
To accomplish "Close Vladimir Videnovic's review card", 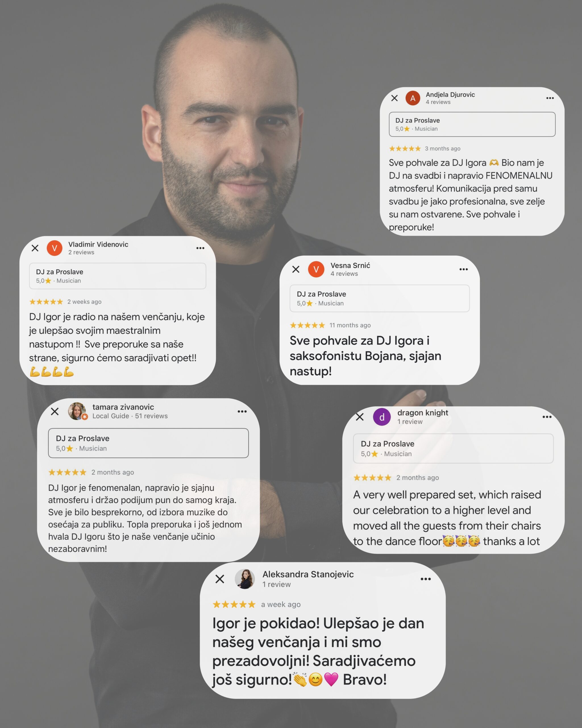I will point(35,248).
